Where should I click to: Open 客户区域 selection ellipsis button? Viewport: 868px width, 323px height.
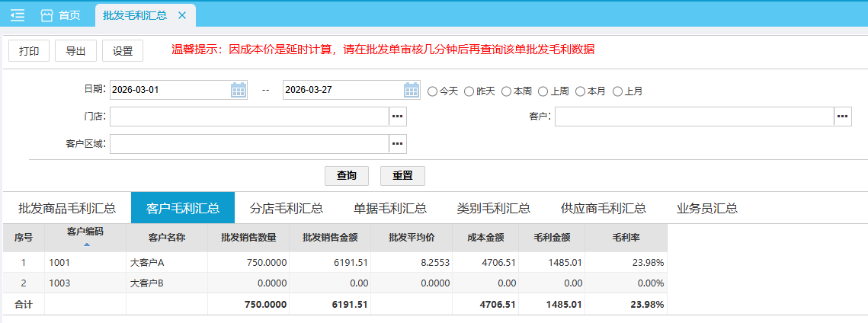point(398,143)
